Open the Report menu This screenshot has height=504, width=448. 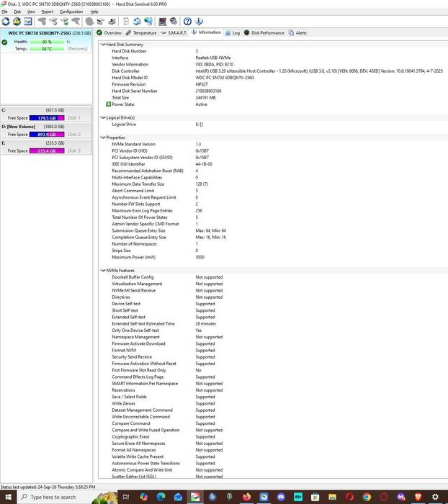pos(48,12)
